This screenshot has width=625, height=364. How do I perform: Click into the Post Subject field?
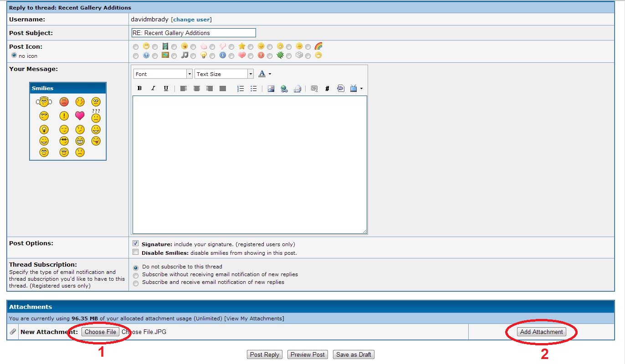pos(194,33)
